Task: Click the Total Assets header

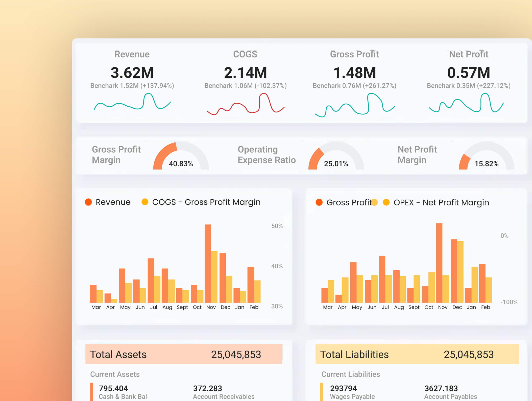Action: 118,355
